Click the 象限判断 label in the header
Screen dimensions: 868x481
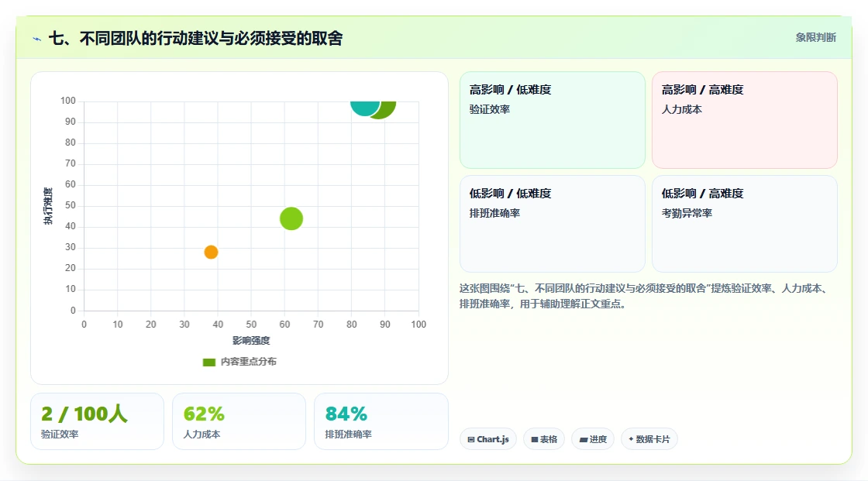click(x=815, y=38)
